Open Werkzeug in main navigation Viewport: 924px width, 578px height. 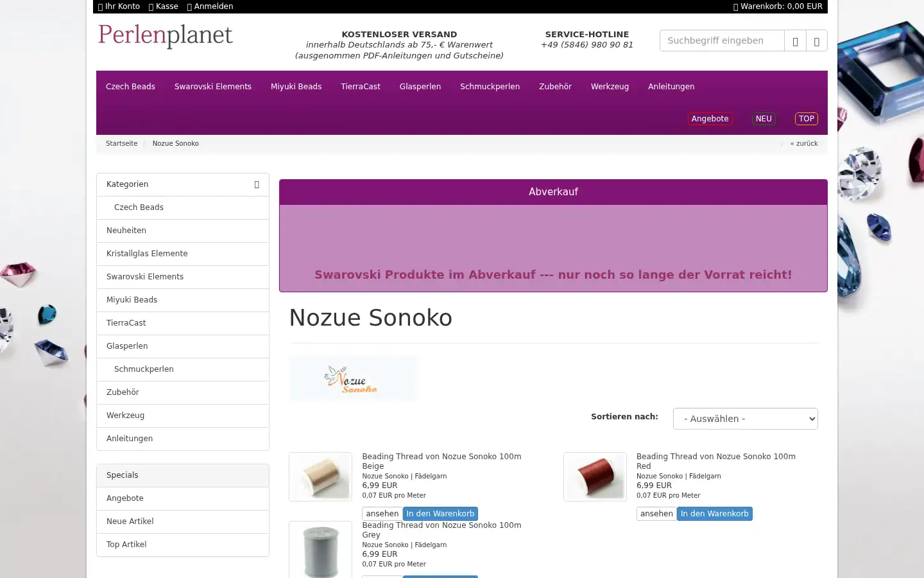(x=610, y=87)
